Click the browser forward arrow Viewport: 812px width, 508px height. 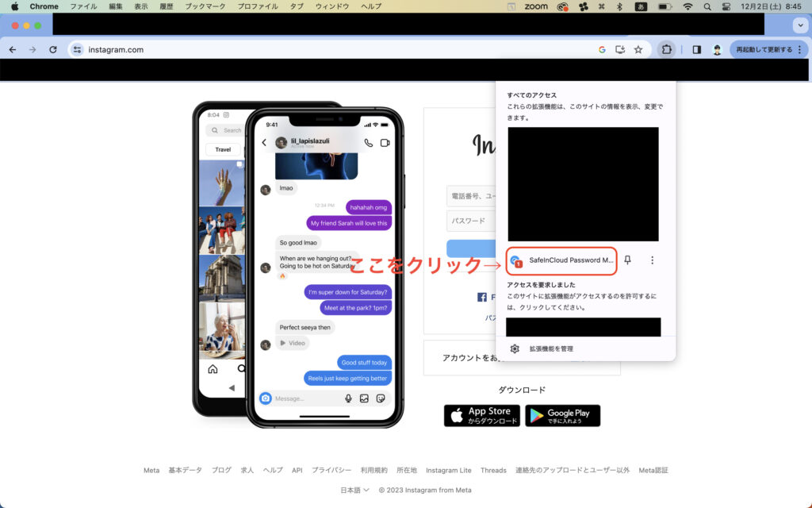[33, 50]
